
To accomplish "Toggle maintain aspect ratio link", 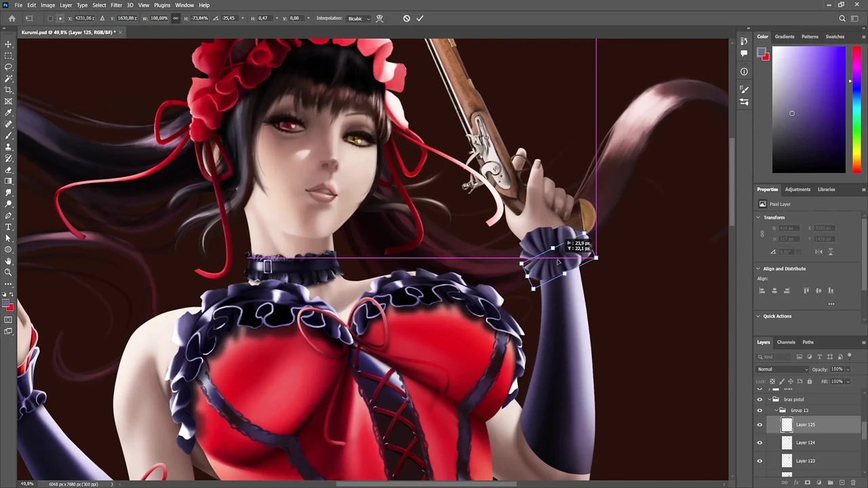I will pos(176,18).
